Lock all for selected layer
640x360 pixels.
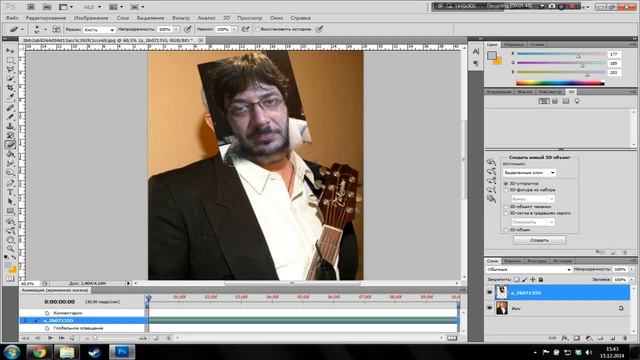coord(540,280)
